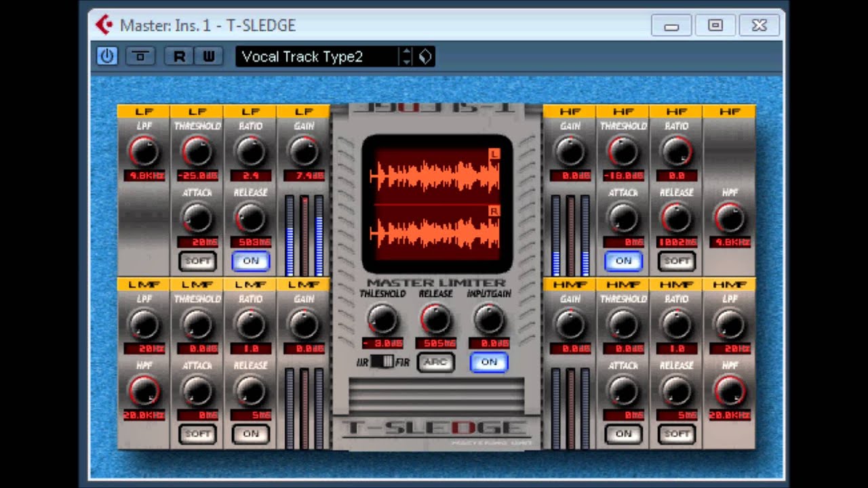Maximize the T-SLEDGE plugin window
Viewport: 868px width, 488px height.
(x=715, y=26)
